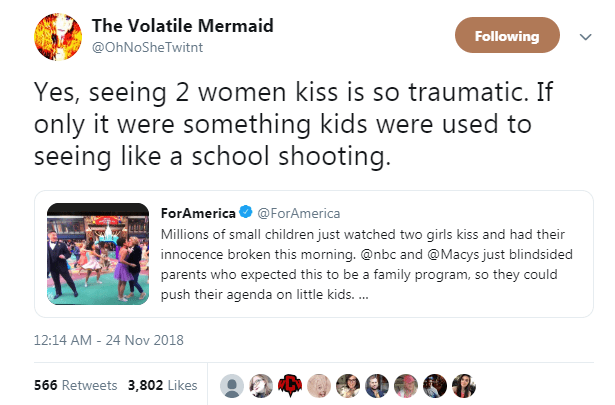Click the ForAmerica verified badge
Viewport: 615px width, 405px height.
point(245,213)
